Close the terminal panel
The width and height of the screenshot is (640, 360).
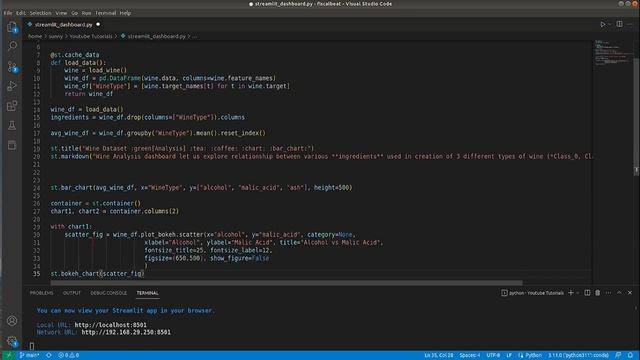tap(630, 293)
